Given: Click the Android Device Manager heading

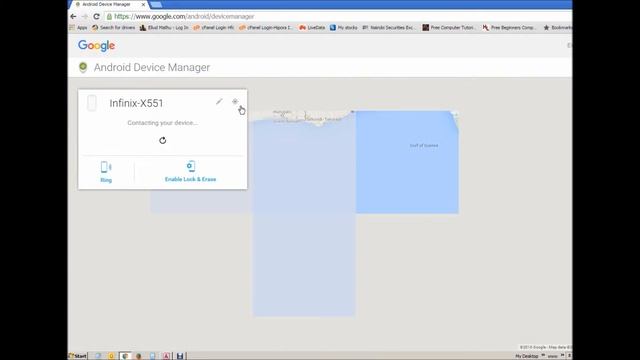Looking at the screenshot, I should coord(152,67).
